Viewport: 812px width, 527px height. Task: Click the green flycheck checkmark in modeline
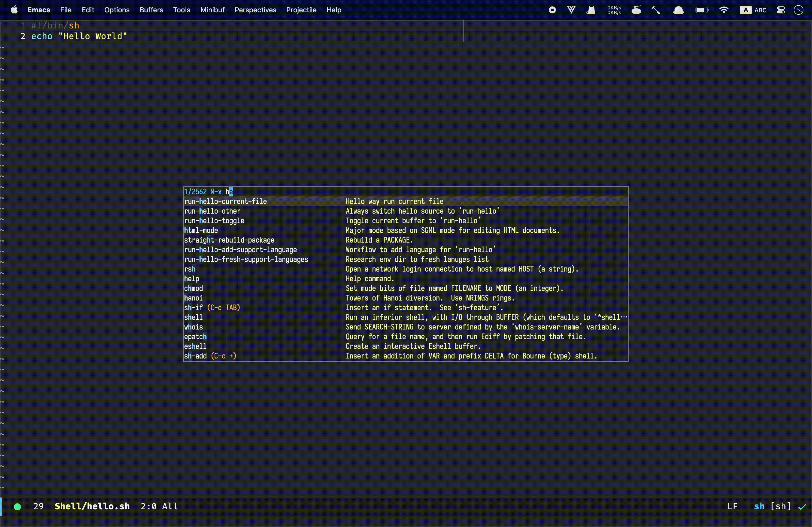point(802,507)
